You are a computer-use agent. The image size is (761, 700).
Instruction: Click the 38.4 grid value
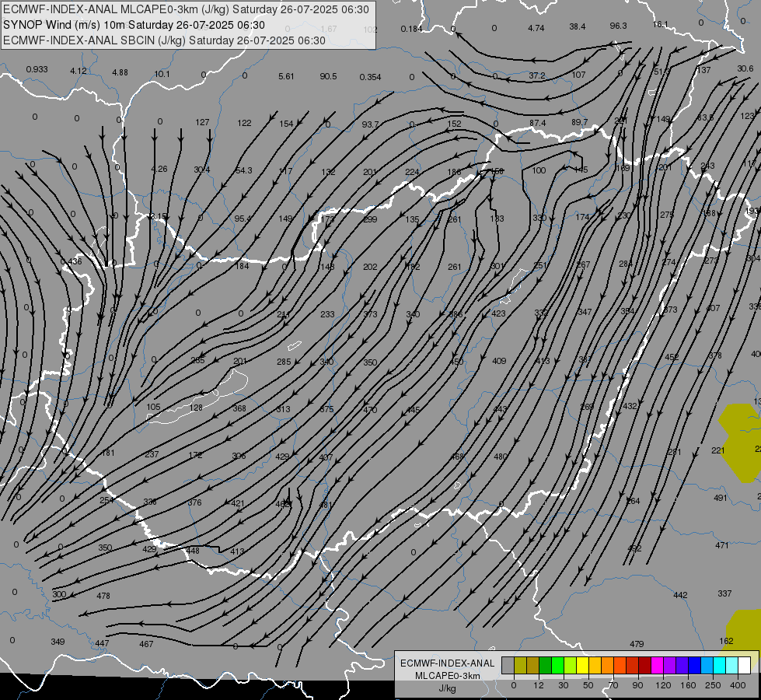[577, 26]
